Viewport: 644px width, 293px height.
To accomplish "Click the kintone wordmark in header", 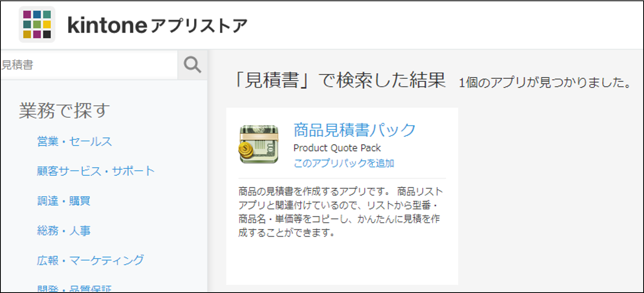I will (x=107, y=25).
